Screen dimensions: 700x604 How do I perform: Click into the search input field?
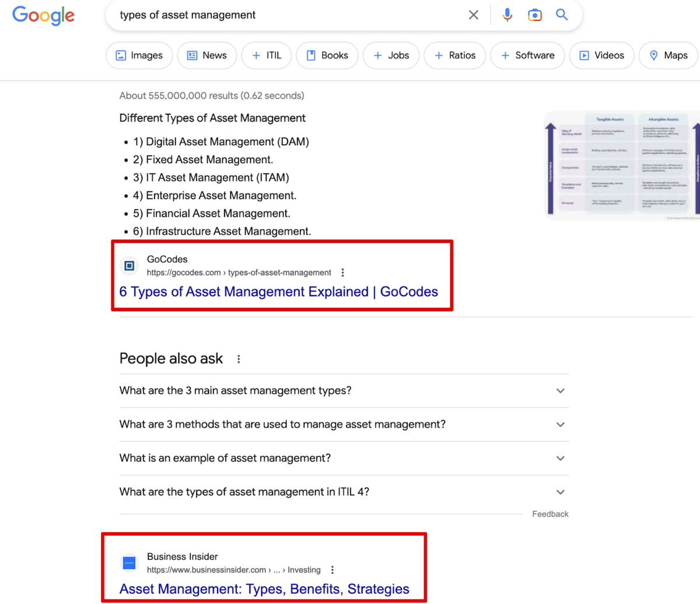pos(286,15)
